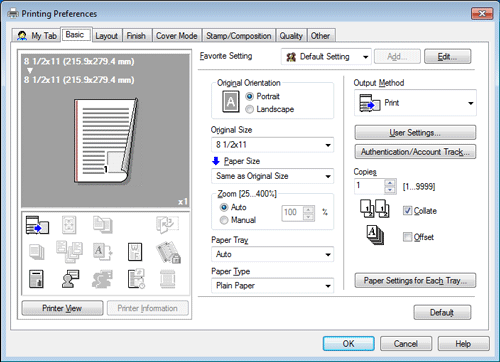Click the grayed film-strip banner icon

(168, 279)
